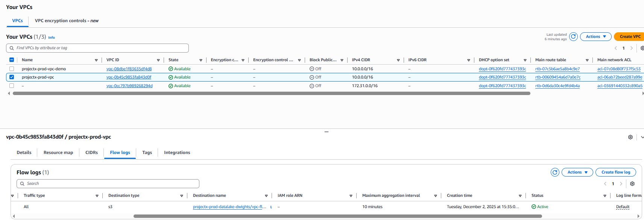Open Flow logs table settings gear

coord(632,184)
